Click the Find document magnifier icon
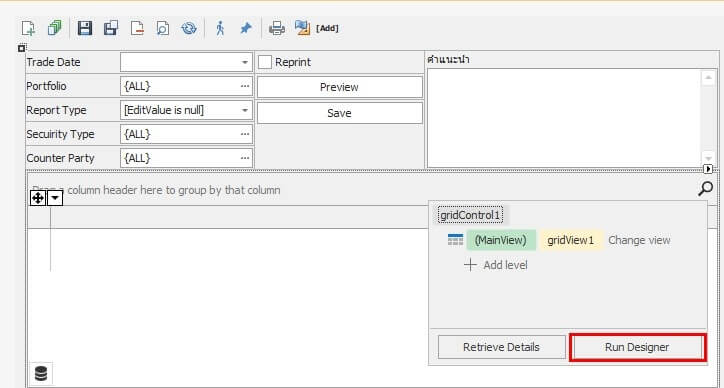The height and width of the screenshot is (388, 724). (x=163, y=28)
